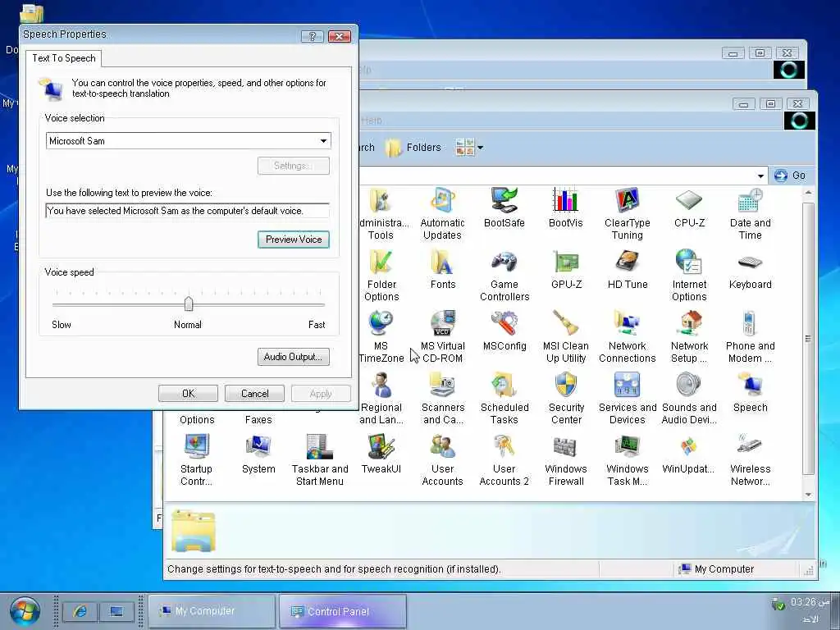Open the GPU-Z icon

click(x=566, y=269)
